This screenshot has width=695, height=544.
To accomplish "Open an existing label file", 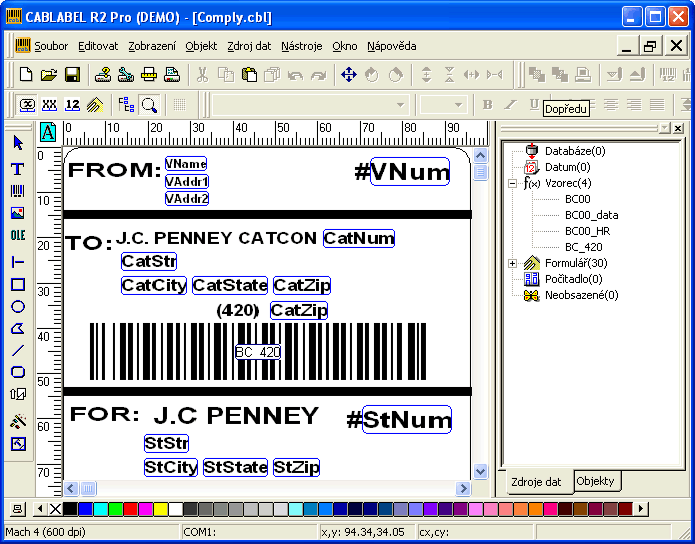I will [49, 74].
